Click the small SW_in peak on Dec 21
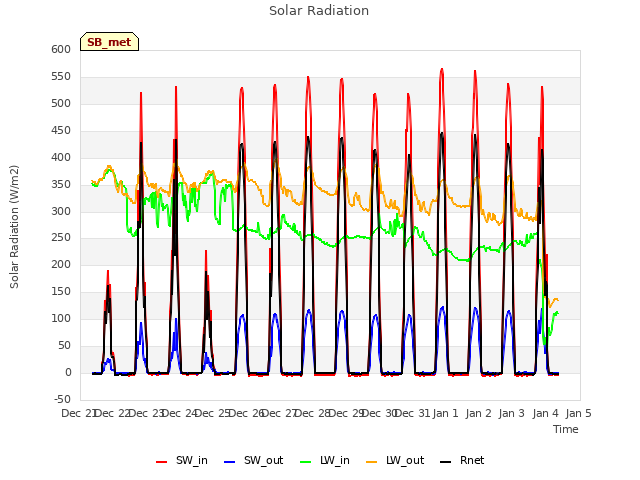Screen dimensions: 640x480 [x=108, y=271]
